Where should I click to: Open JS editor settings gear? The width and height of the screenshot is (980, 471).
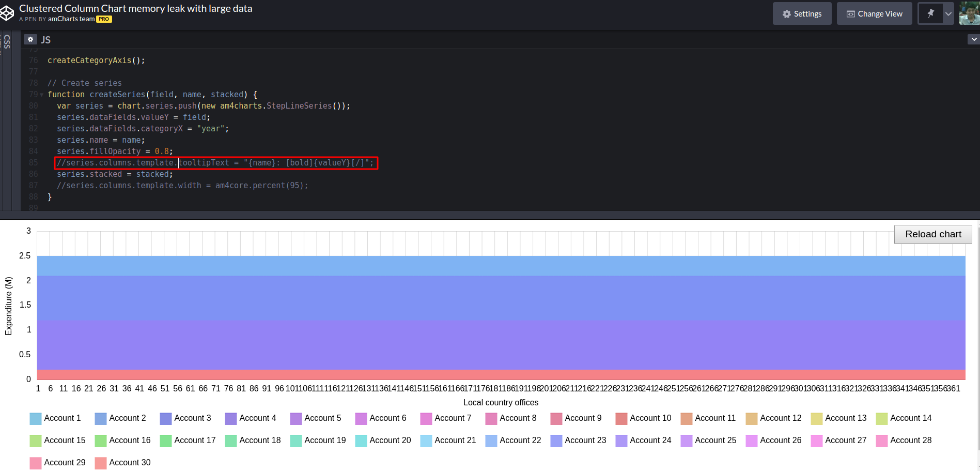(30, 39)
